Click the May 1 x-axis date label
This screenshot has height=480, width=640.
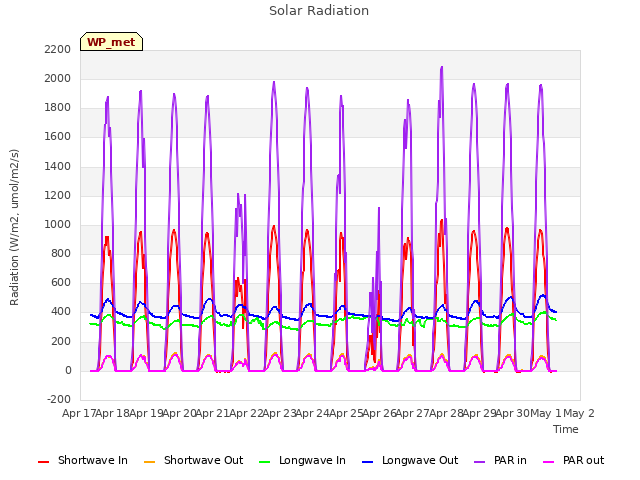coord(546,413)
